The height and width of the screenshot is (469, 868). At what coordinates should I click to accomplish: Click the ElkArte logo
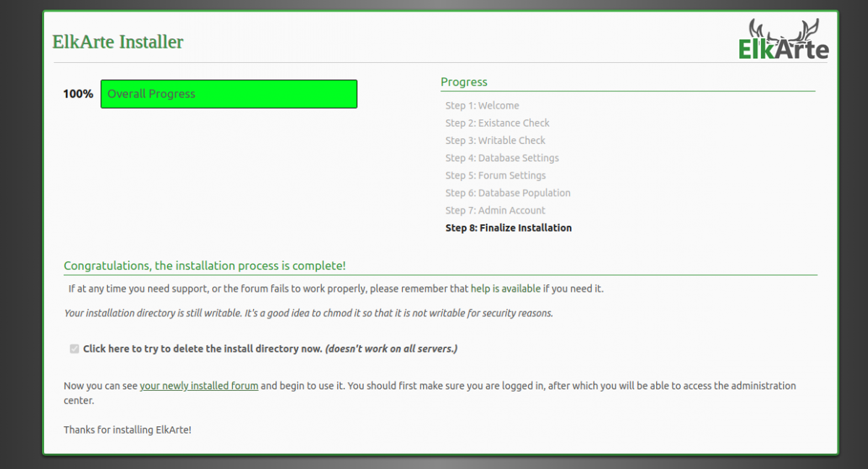click(783, 40)
